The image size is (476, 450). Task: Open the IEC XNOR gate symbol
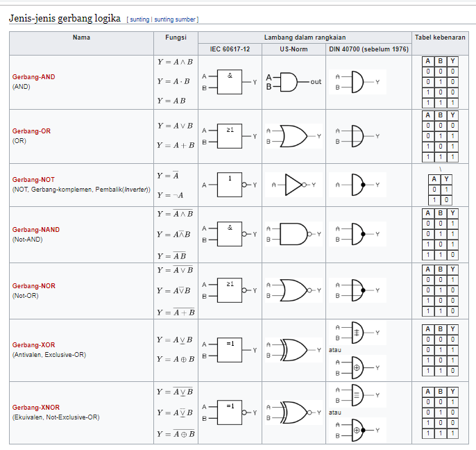pyautogui.click(x=230, y=412)
